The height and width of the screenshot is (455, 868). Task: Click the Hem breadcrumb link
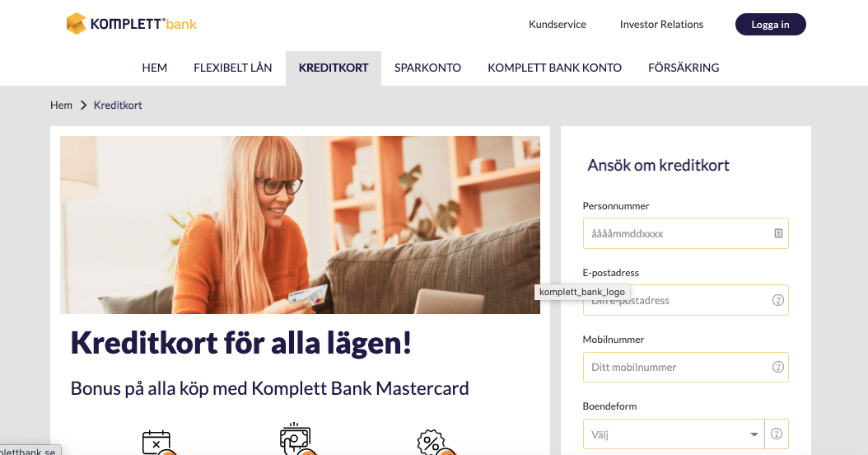[61, 106]
